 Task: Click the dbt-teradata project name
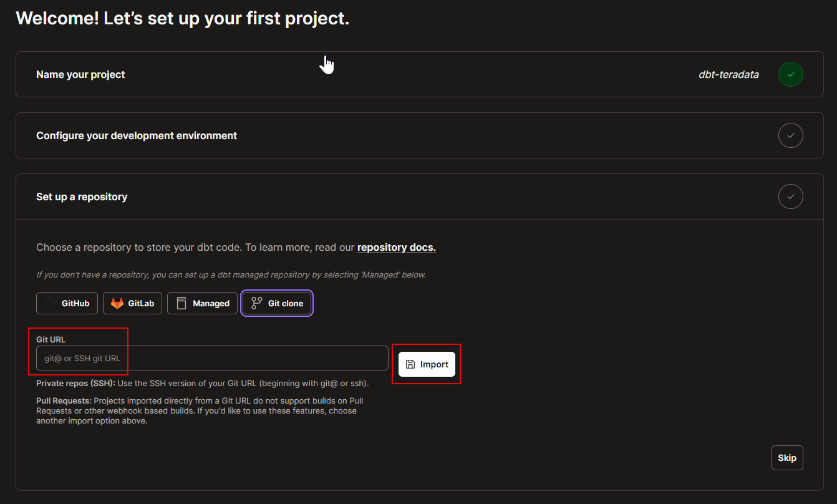[x=728, y=74]
